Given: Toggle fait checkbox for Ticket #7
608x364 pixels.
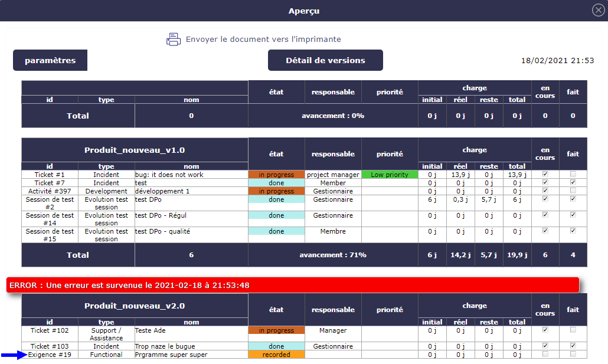Looking at the screenshot, I should pos(573,183).
